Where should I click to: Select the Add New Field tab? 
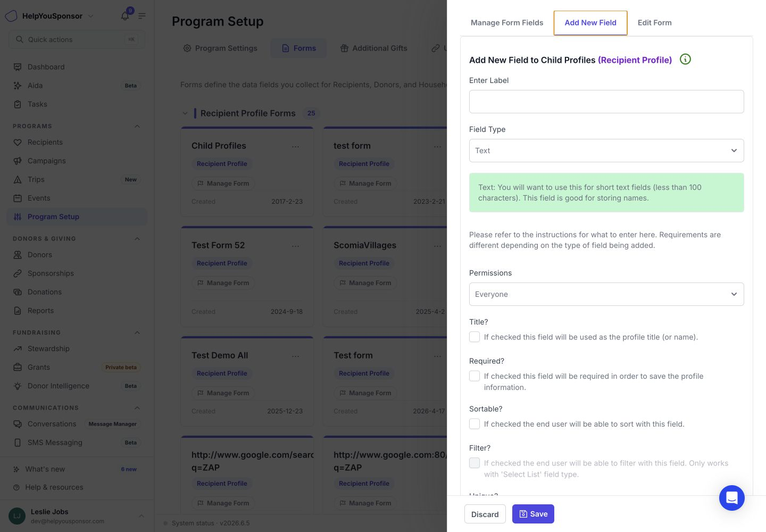pos(590,23)
